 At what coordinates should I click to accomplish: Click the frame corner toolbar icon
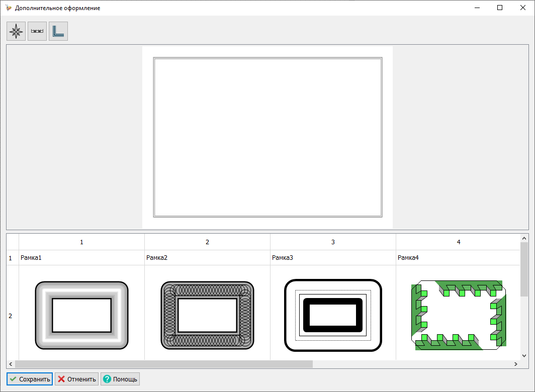click(58, 31)
